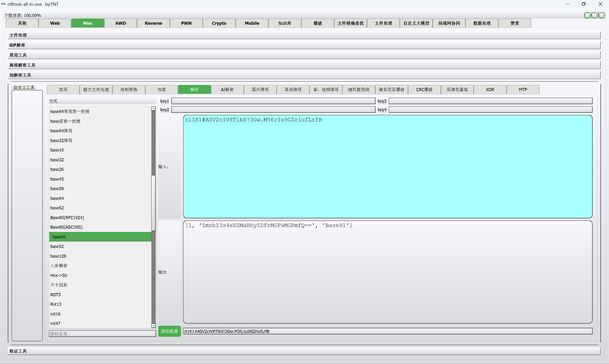
Task: Click the green 提取数据 button
Action: tap(169, 331)
